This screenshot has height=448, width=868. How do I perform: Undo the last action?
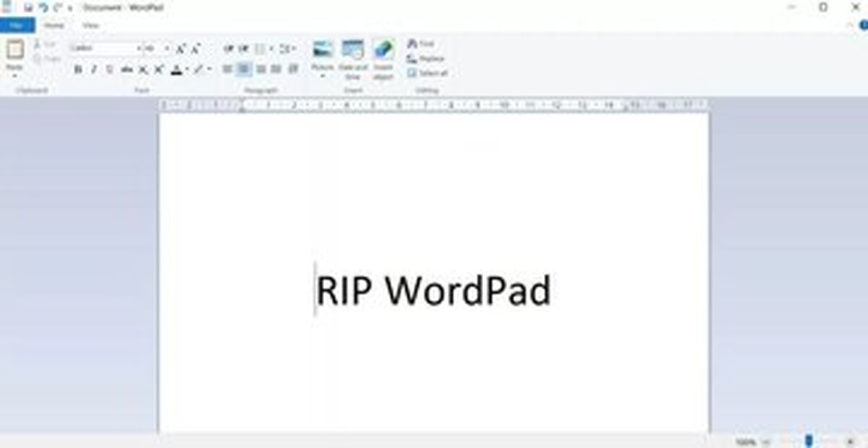43,7
